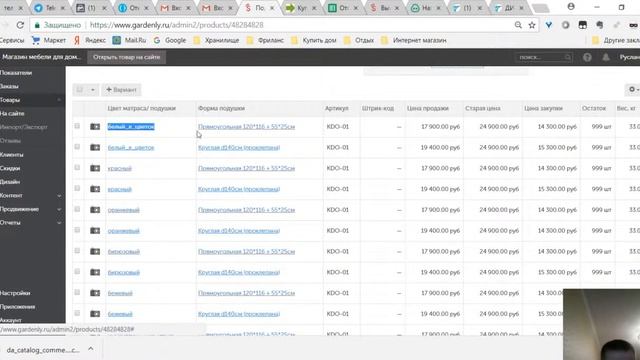
Task: Click the image icon for бежевый Прямоугольная row
Action: click(95, 293)
